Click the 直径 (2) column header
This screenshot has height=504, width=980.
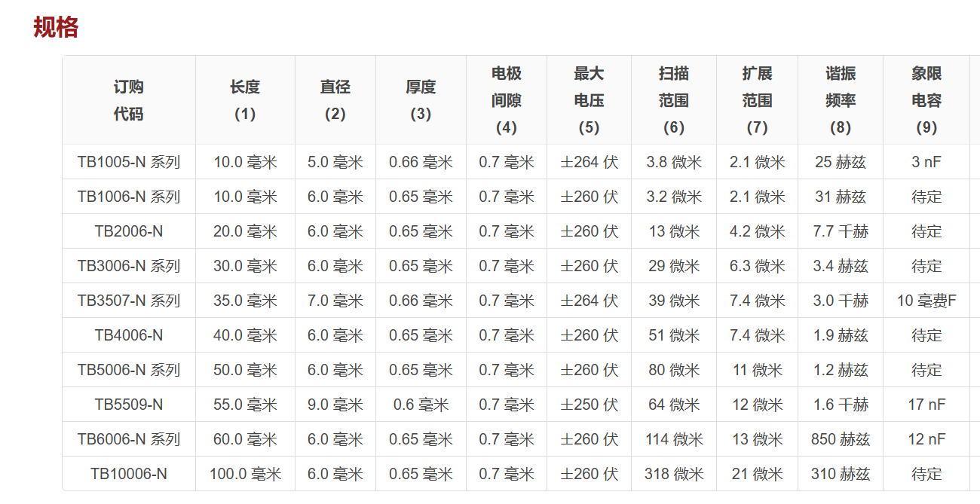(335, 100)
